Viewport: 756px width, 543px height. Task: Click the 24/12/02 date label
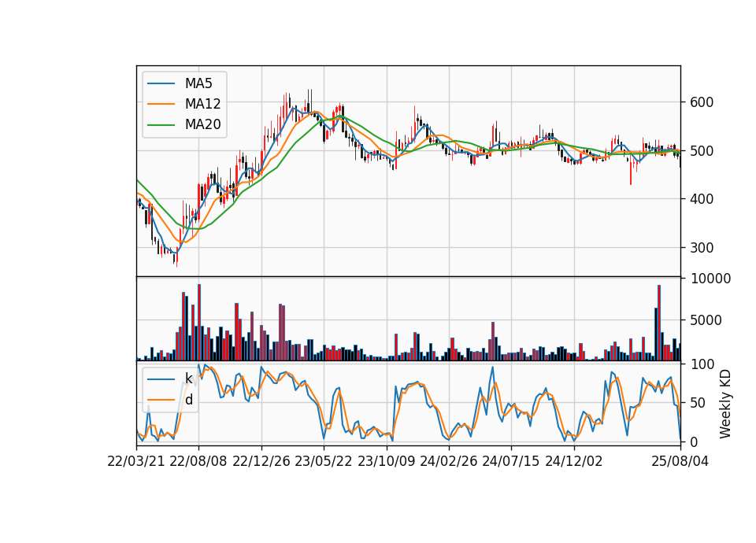coord(574,461)
